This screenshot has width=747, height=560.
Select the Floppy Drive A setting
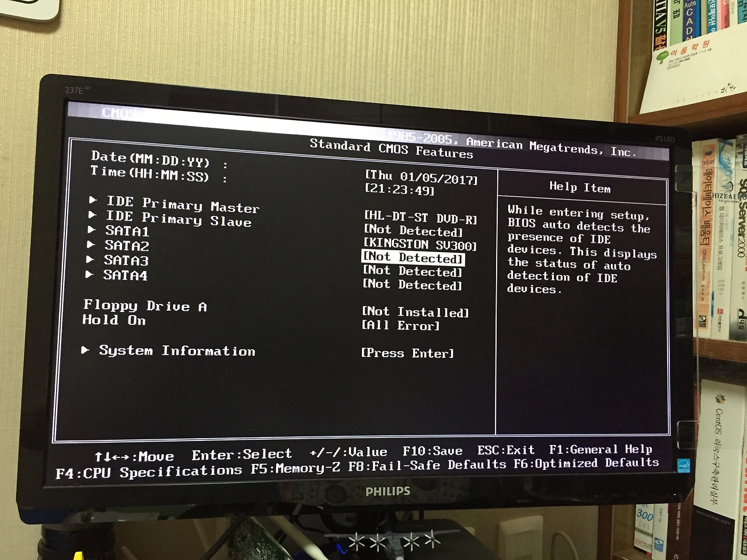coord(145,306)
